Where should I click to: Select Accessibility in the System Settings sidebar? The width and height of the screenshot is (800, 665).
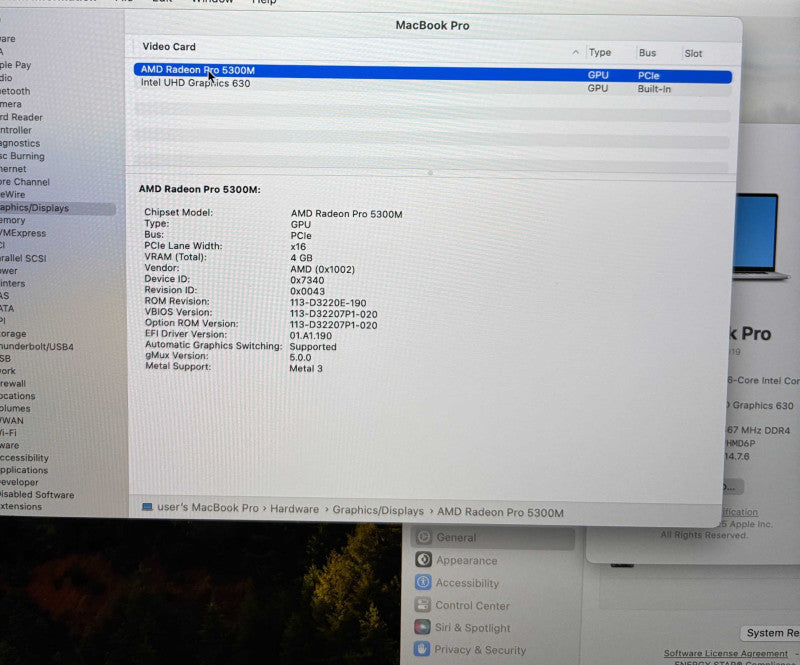[x=467, y=583]
